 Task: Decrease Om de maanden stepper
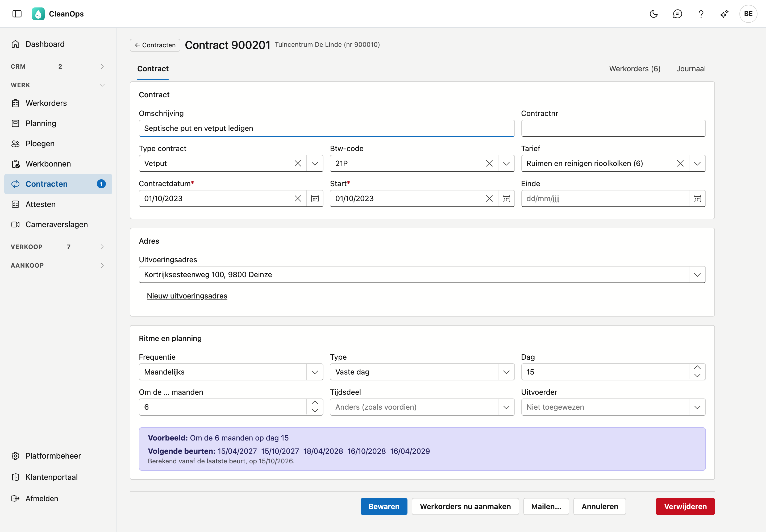click(315, 411)
